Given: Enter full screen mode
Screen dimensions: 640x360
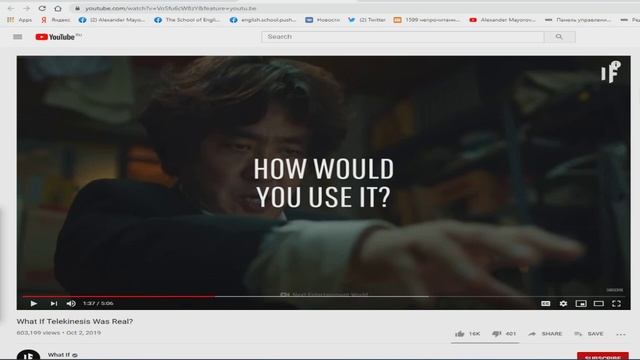Looking at the screenshot, I should click(616, 303).
